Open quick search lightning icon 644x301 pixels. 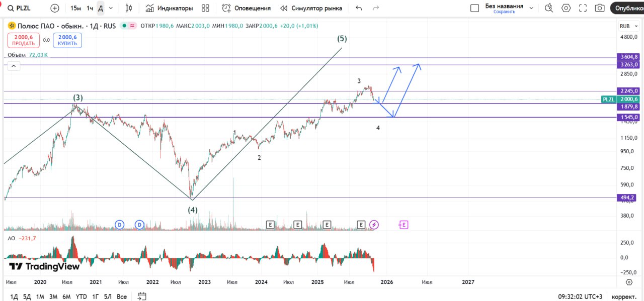point(549,8)
